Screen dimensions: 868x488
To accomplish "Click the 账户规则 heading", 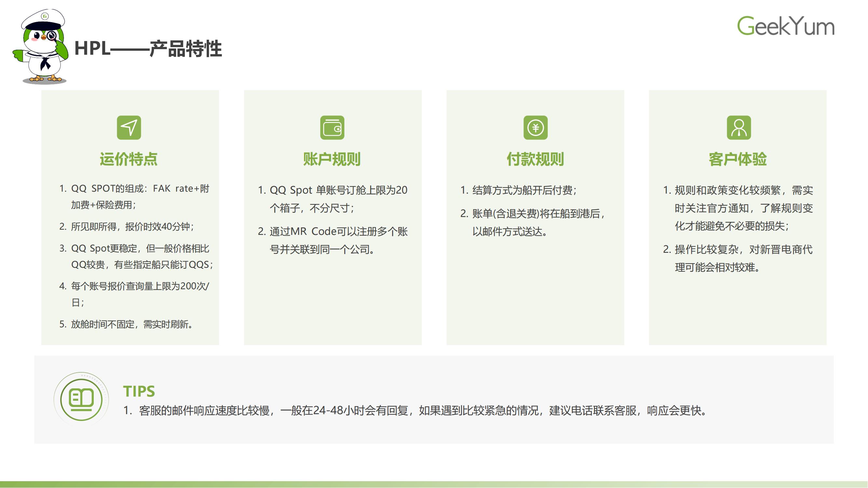I will (332, 159).
